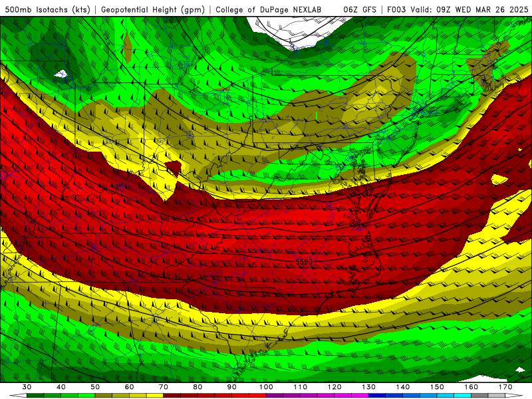The image size is (532, 399).
Task: Click the '06Z GFS' model run label
Action: [360, 9]
